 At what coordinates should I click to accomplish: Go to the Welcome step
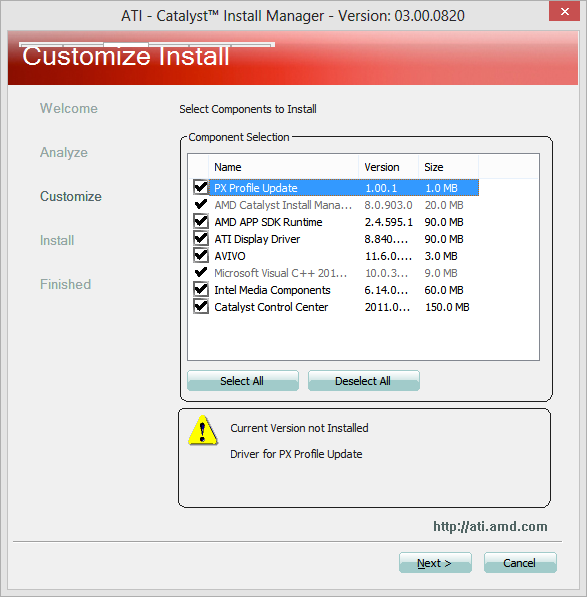(x=69, y=109)
